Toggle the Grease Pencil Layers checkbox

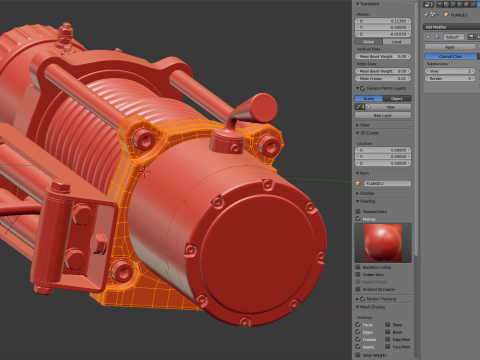(x=363, y=88)
